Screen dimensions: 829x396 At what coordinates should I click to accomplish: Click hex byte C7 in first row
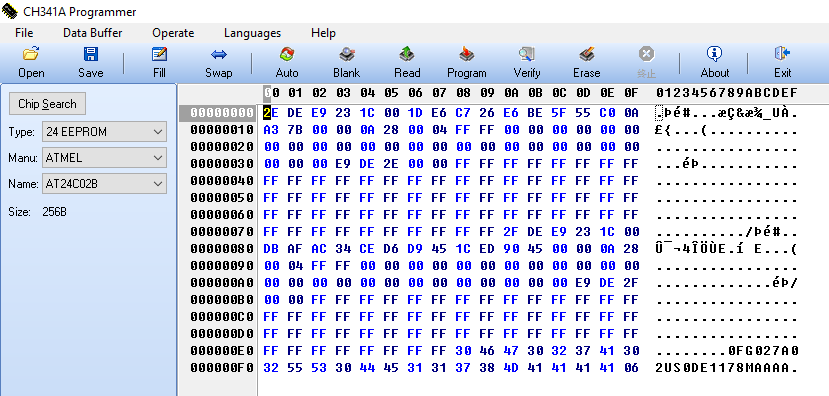[463, 112]
